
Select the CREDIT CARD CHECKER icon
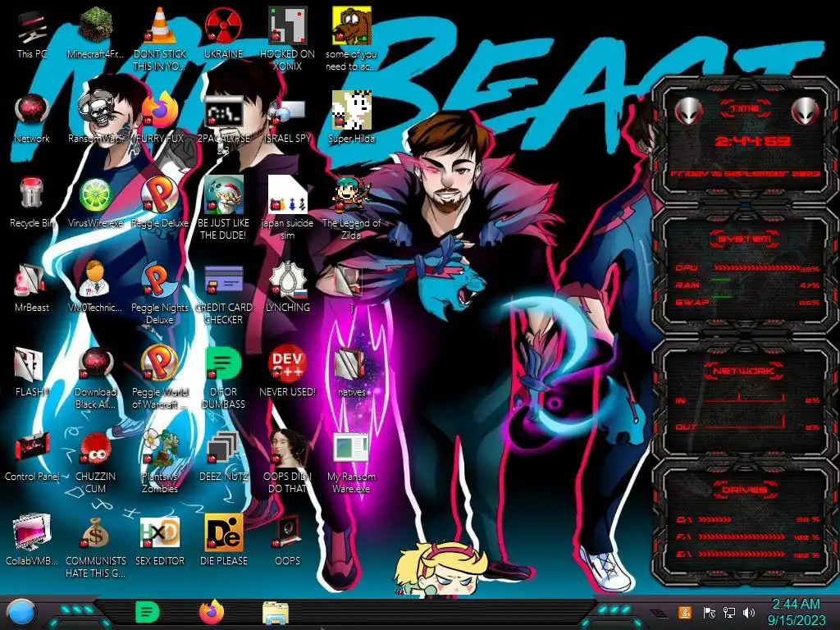pyautogui.click(x=223, y=281)
